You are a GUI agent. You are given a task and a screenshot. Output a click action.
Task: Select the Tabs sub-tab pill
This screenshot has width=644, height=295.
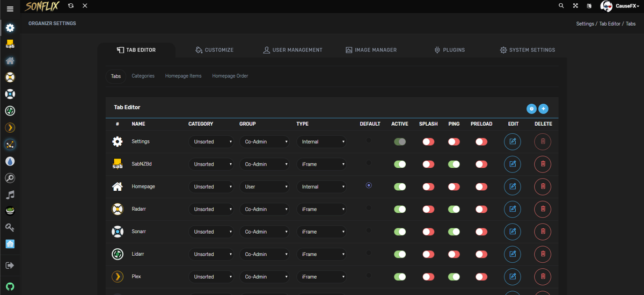116,76
